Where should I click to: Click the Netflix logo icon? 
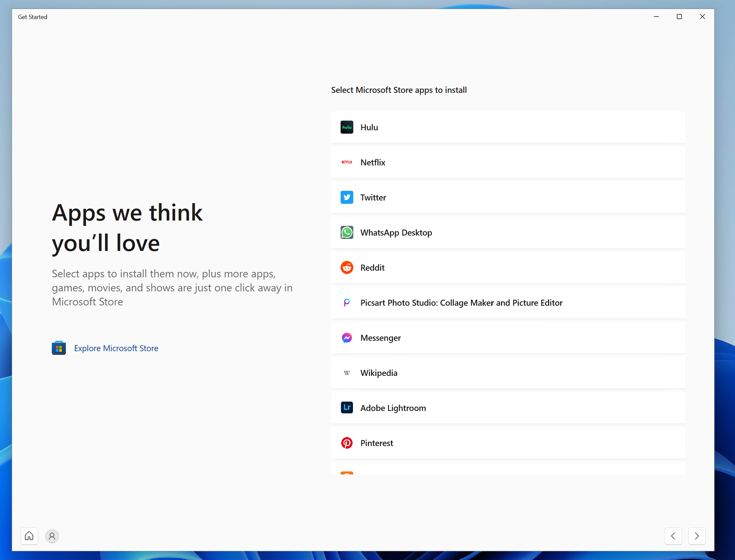(x=347, y=162)
